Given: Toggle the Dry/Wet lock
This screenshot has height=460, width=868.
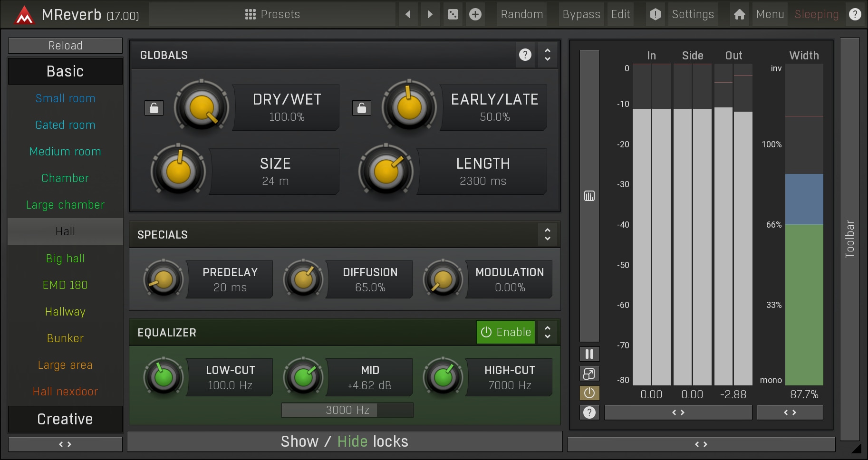Looking at the screenshot, I should click(154, 108).
